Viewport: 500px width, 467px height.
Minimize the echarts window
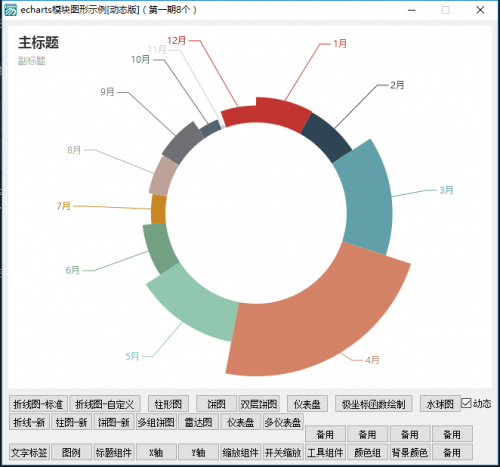click(x=412, y=10)
